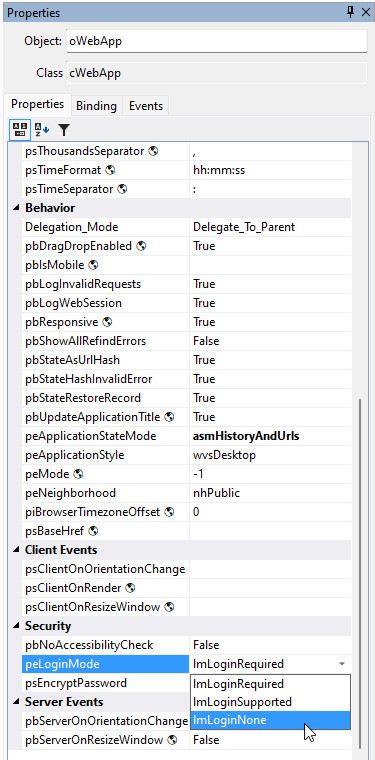Click globe icon beside peMode
The width and height of the screenshot is (375, 760).
click(x=79, y=474)
